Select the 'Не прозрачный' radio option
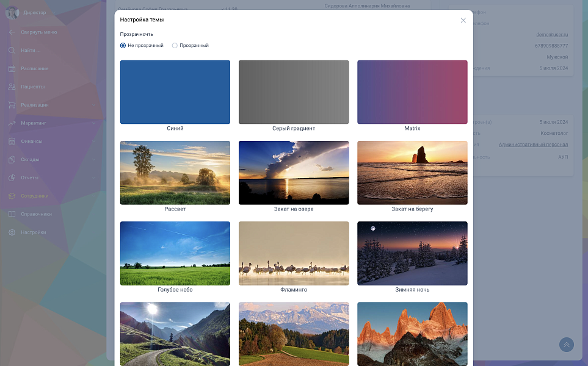 pos(123,45)
